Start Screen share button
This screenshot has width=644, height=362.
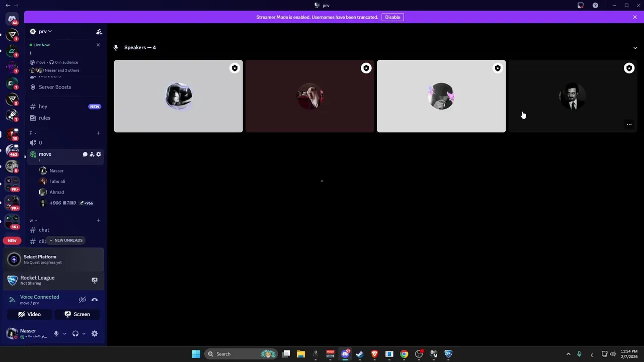click(x=77, y=314)
